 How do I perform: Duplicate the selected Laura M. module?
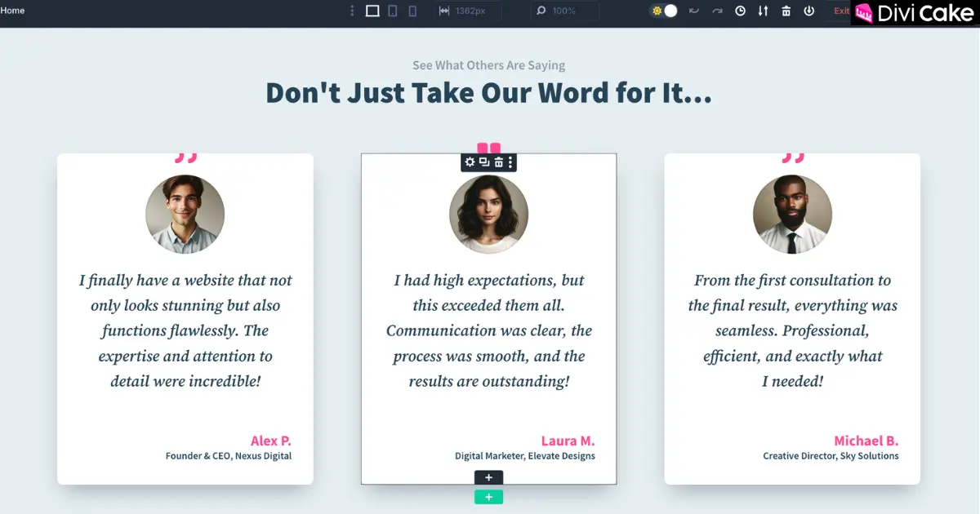pos(483,162)
